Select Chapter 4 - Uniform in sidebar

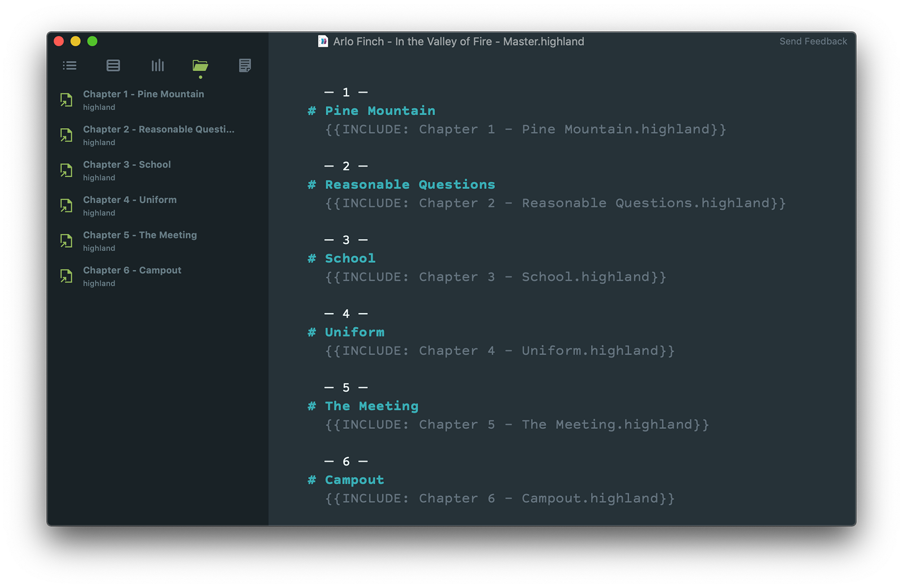pyautogui.click(x=130, y=200)
